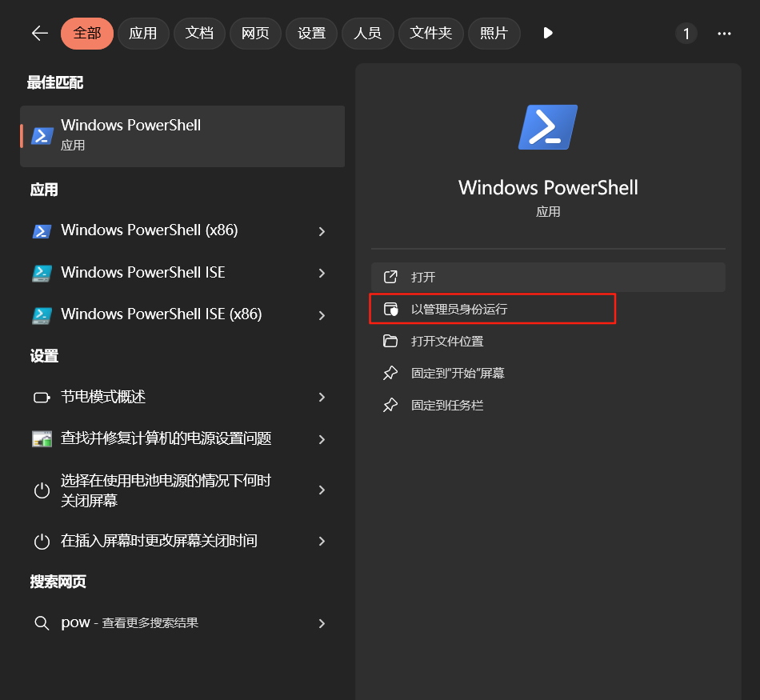760x700 pixels.
Task: Open Windows PowerShell ISE result
Action: click(182, 273)
